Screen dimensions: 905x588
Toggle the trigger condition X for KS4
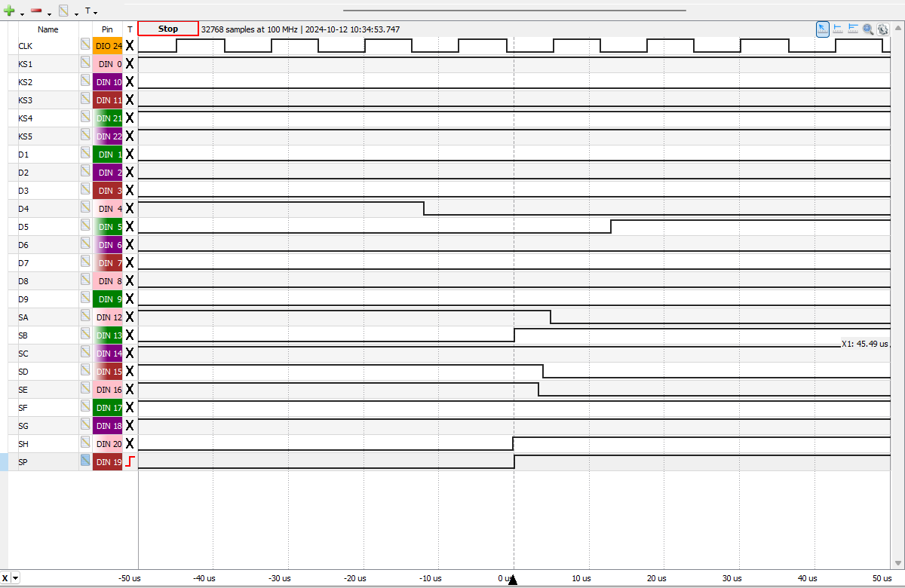tap(130, 118)
